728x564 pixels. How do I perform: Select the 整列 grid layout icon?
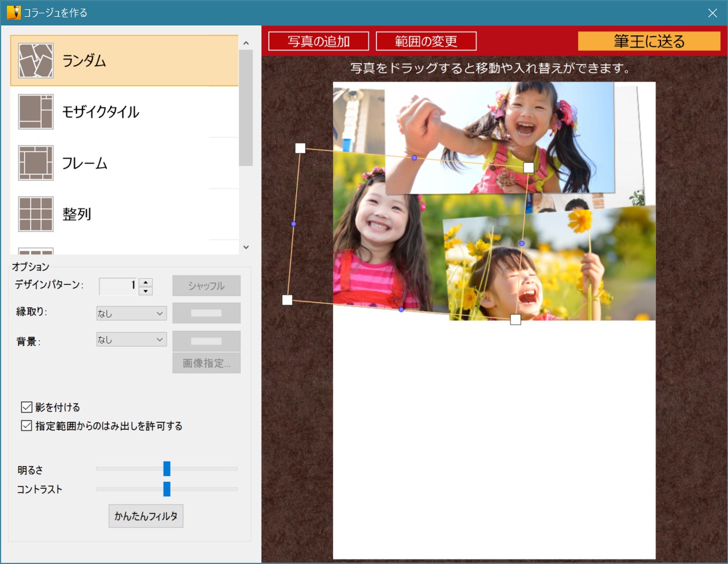click(36, 214)
